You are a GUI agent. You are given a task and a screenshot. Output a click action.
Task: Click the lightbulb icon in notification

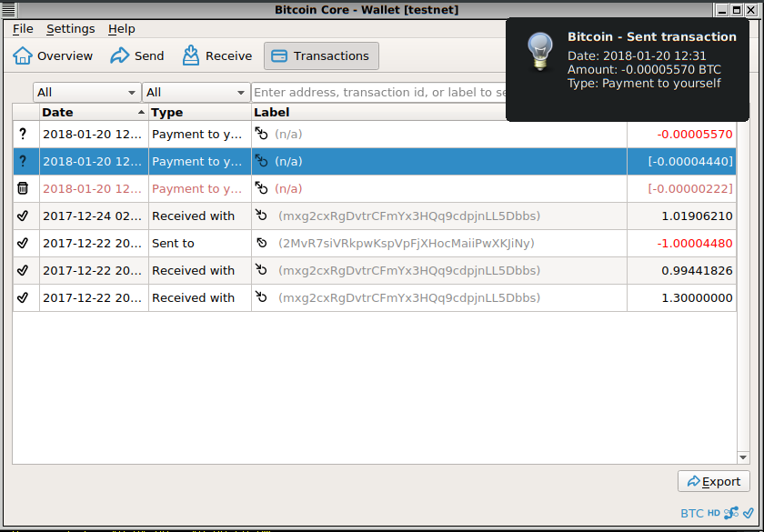point(540,52)
